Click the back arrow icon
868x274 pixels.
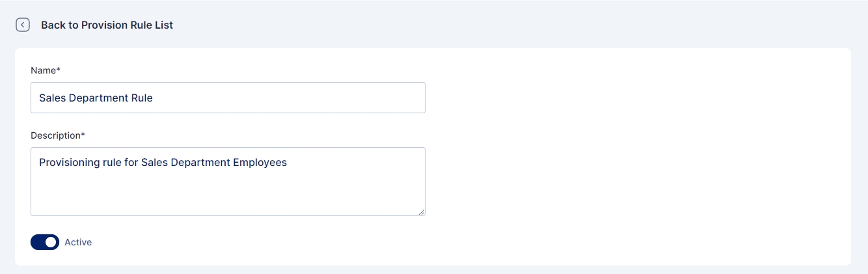pyautogui.click(x=23, y=25)
